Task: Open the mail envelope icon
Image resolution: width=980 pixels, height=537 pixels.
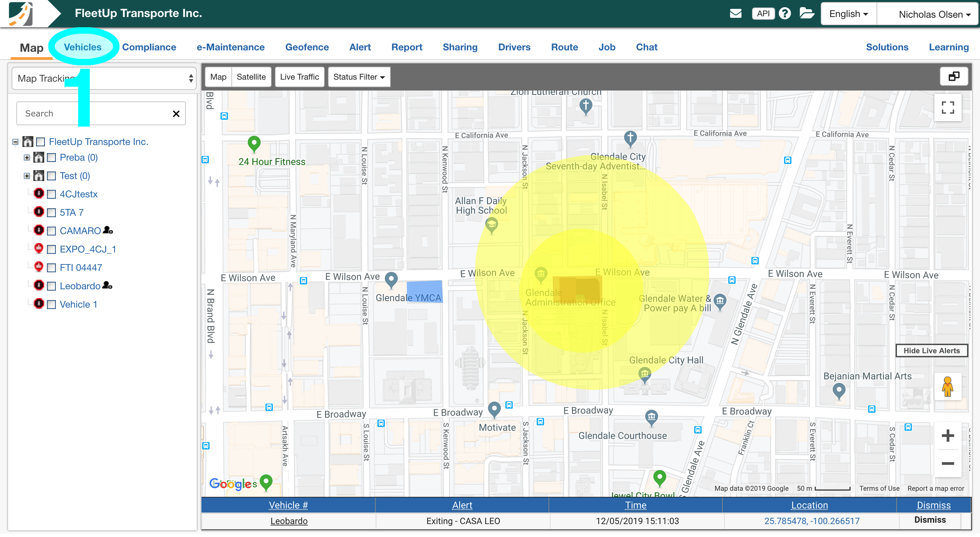Action: 735,13
